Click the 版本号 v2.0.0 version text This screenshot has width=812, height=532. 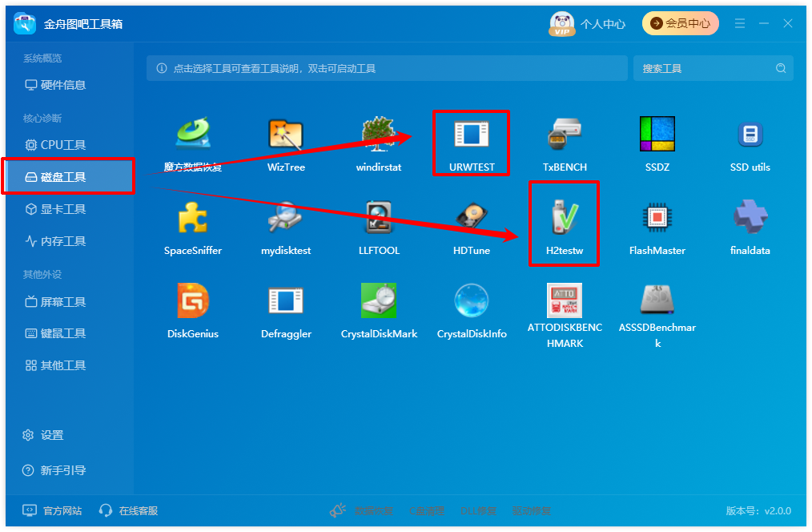click(758, 510)
